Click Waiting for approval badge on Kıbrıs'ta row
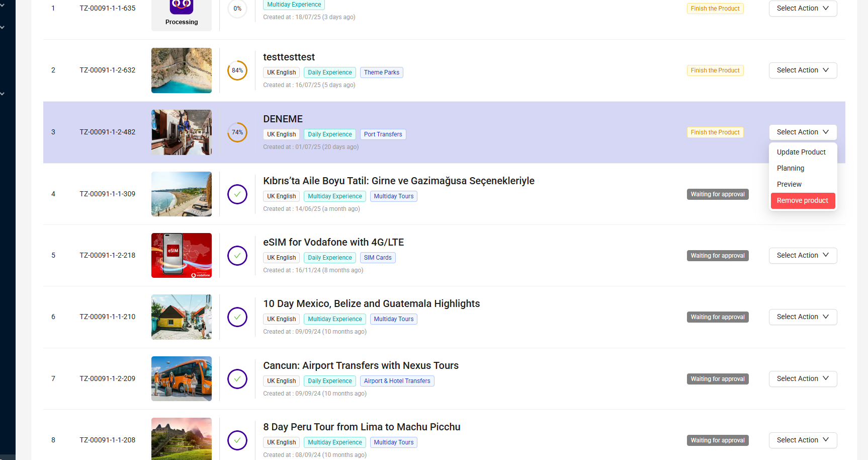The width and height of the screenshot is (868, 460). pos(718,194)
